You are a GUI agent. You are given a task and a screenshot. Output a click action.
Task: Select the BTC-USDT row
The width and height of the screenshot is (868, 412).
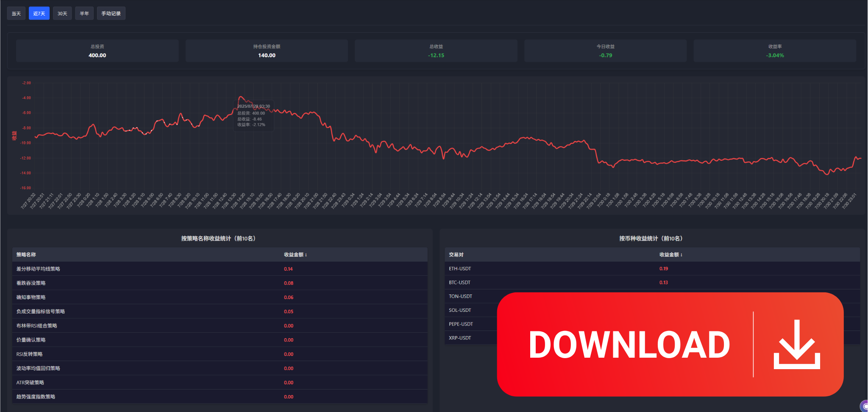pyautogui.click(x=459, y=282)
